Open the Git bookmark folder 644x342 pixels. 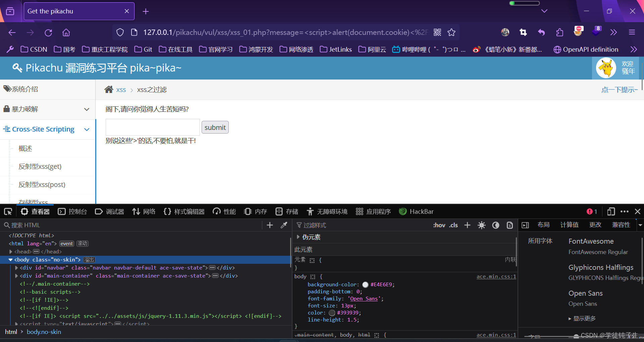pyautogui.click(x=143, y=49)
